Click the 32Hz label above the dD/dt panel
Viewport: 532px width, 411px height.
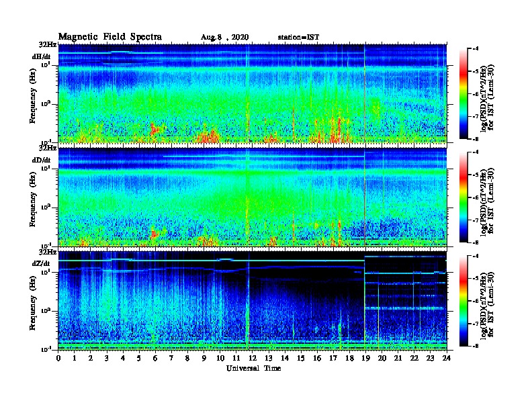[48, 148]
